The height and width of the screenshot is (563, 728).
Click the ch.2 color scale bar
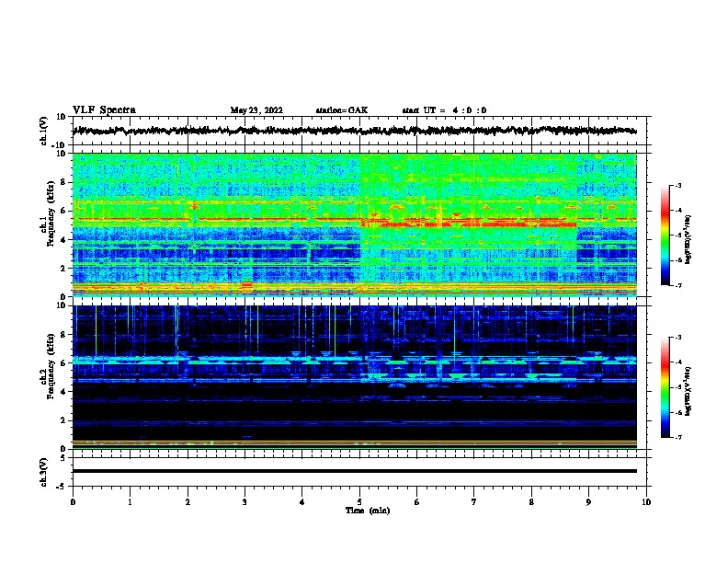665,387
